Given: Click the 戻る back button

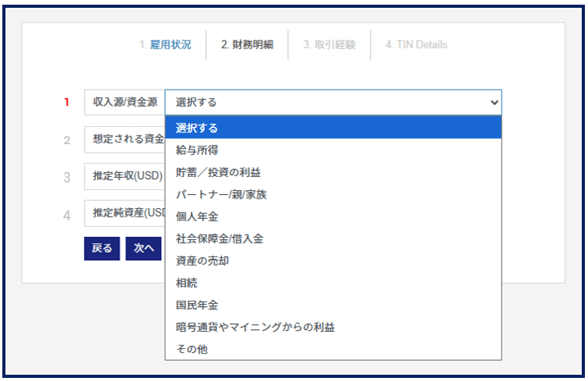Looking at the screenshot, I should (102, 248).
